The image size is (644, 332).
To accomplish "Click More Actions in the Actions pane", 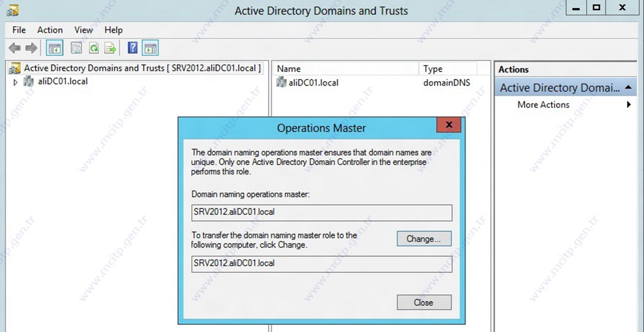I will pyautogui.click(x=543, y=104).
